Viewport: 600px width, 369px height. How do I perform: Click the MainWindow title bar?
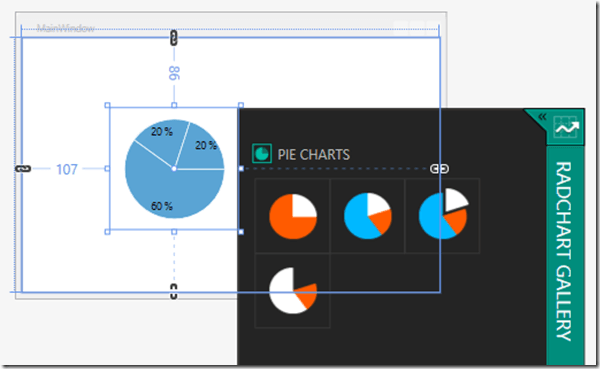(x=230, y=28)
